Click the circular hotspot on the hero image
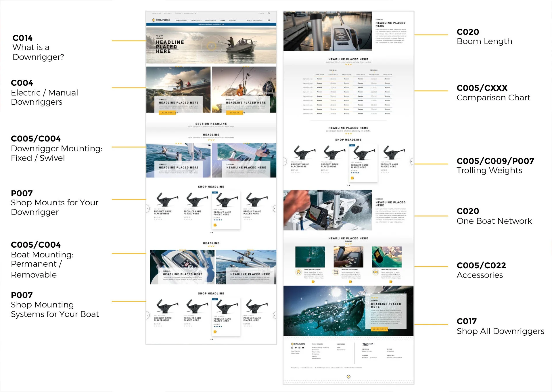The image size is (552, 392). (212, 46)
